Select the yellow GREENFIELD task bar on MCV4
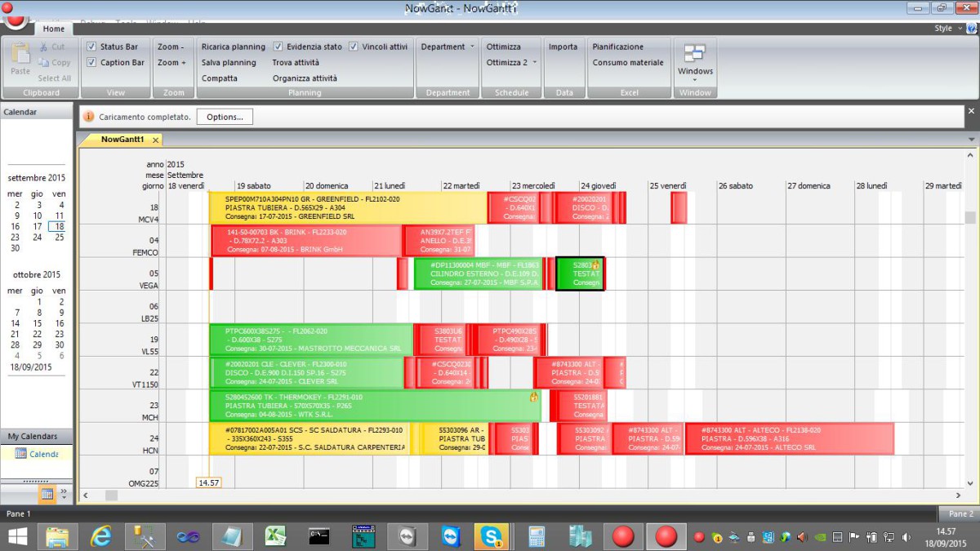 (x=348, y=208)
